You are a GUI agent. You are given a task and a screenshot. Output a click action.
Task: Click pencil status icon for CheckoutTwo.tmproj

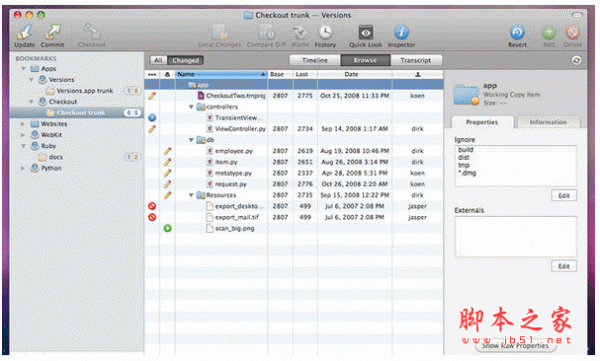pyautogui.click(x=152, y=96)
